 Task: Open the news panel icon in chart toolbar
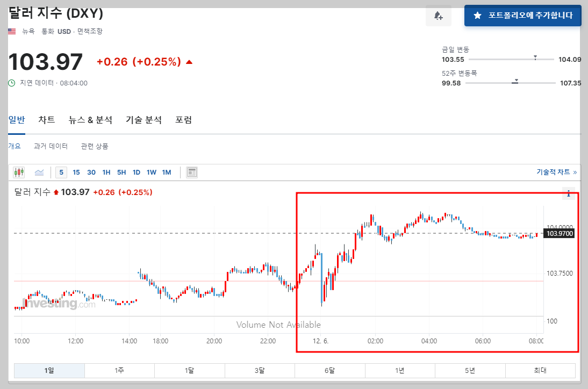point(192,172)
